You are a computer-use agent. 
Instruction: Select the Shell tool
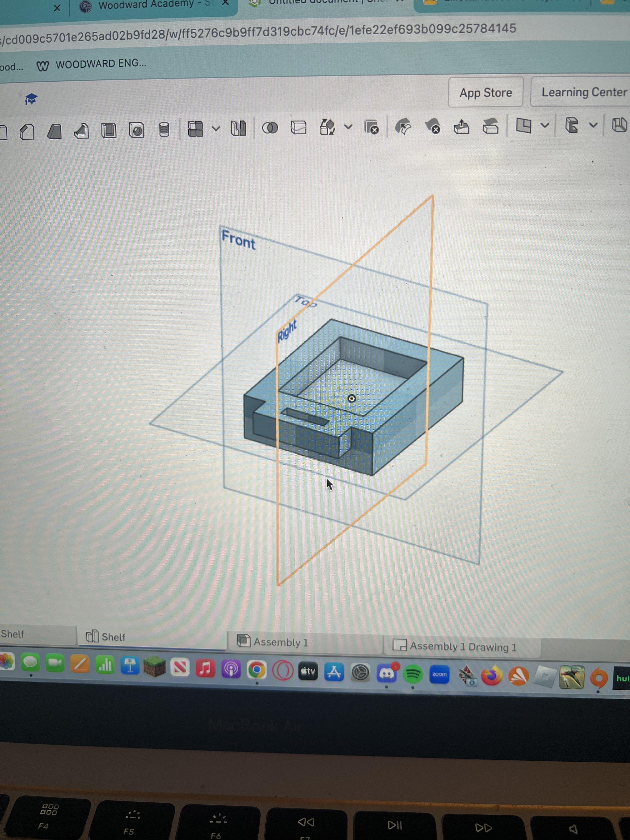click(109, 130)
